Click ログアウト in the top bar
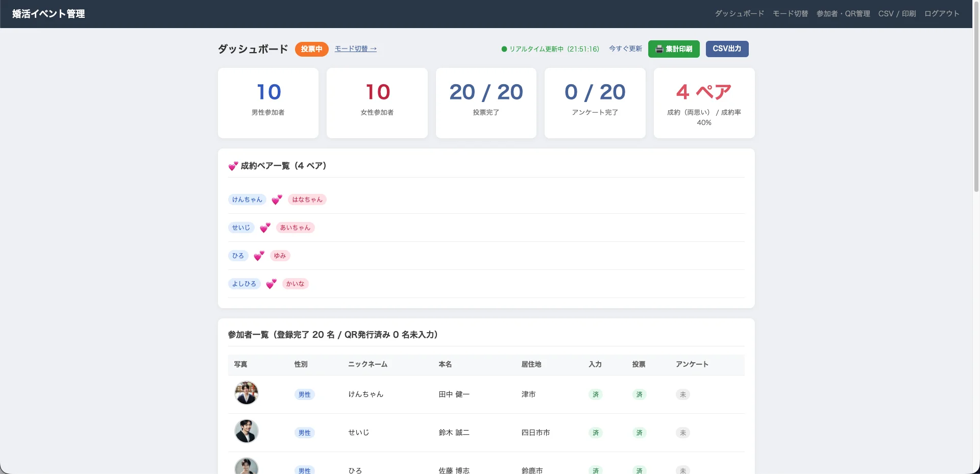Screen dimensions: 980x474 [942, 14]
